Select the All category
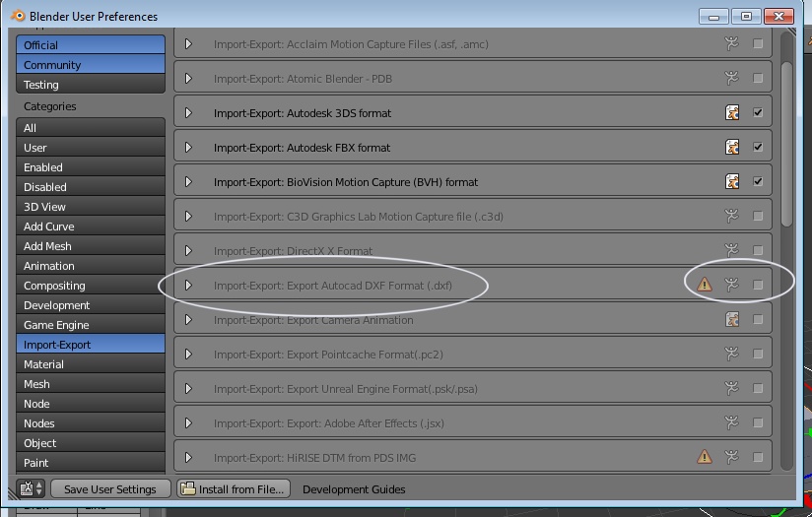812x517 pixels. (91, 127)
